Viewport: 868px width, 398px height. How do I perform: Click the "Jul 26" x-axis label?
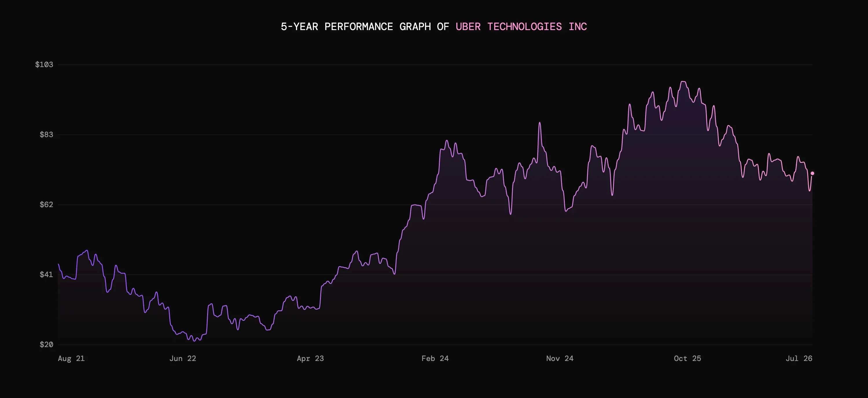pyautogui.click(x=799, y=358)
